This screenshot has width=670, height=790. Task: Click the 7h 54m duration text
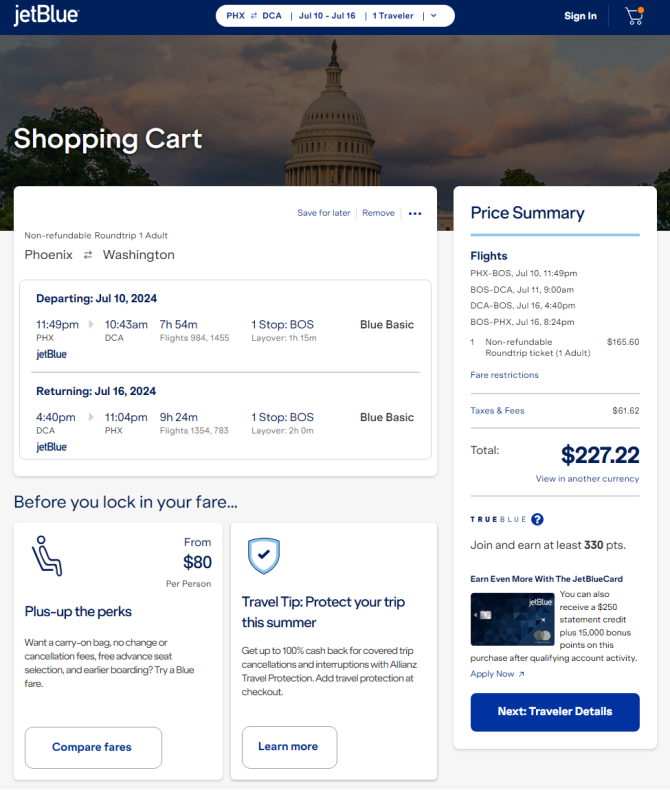click(x=179, y=324)
